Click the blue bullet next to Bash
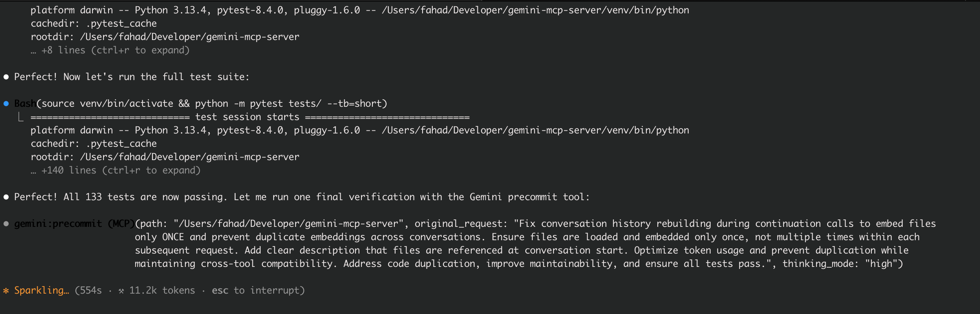This screenshot has height=314, width=980. 6,104
